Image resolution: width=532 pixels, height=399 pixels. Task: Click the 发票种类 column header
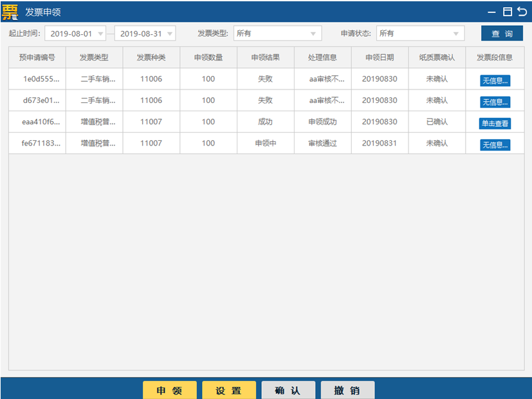click(151, 57)
